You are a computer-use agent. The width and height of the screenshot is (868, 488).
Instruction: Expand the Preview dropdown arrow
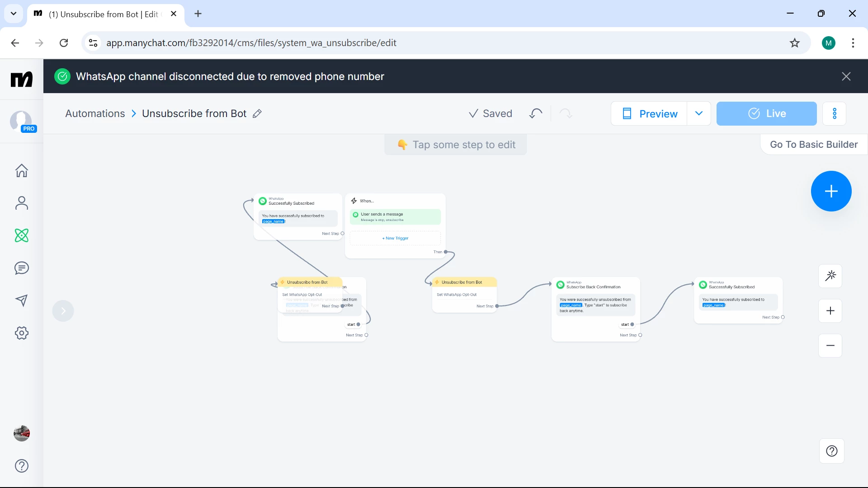pyautogui.click(x=699, y=113)
